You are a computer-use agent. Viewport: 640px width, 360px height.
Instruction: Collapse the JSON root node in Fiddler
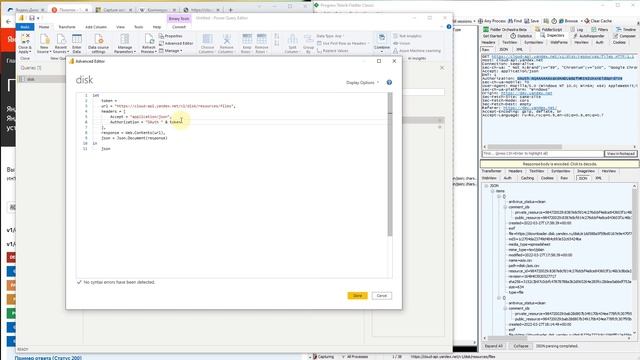(487, 186)
